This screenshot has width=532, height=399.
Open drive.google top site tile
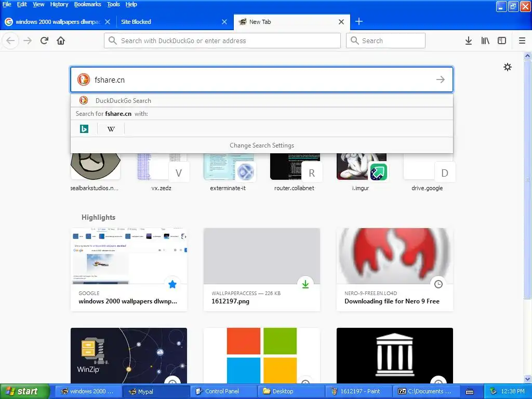coord(428,172)
